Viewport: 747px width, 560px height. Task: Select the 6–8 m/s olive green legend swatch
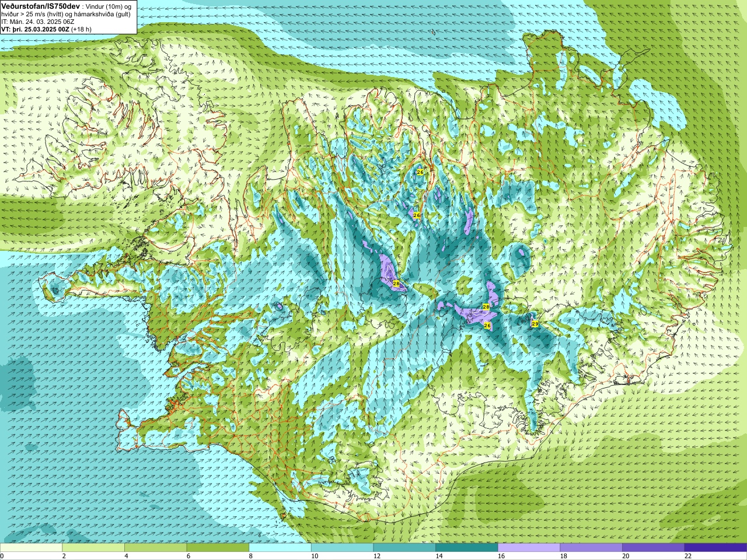coord(218,548)
